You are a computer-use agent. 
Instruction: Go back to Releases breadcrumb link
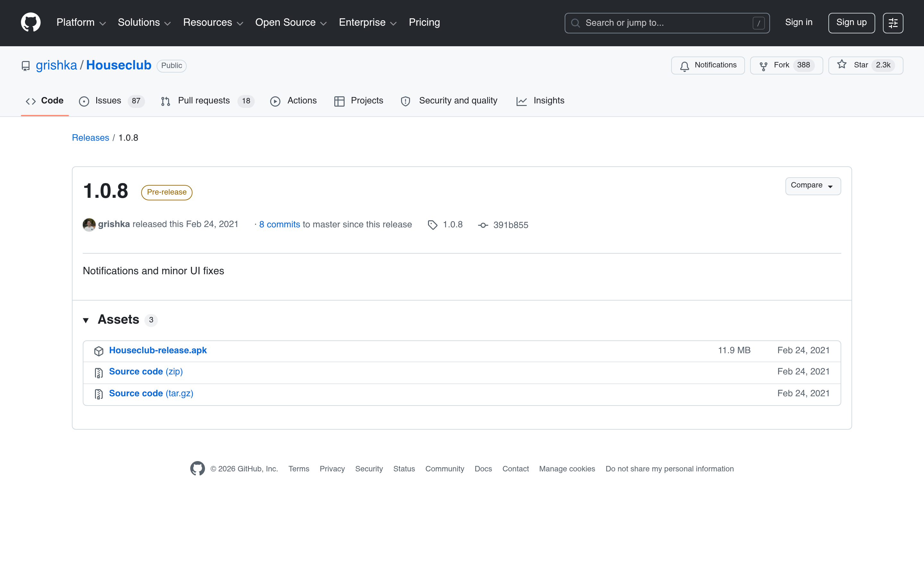90,138
